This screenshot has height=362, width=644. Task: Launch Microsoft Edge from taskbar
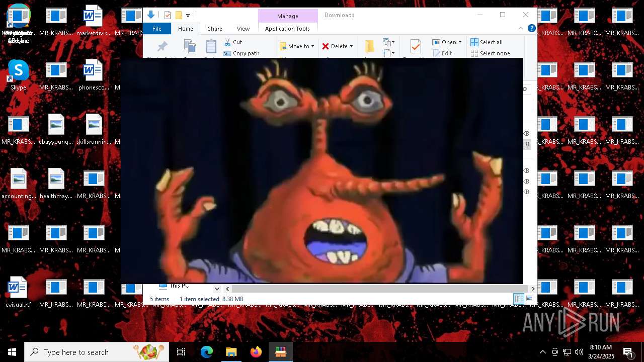[207, 352]
